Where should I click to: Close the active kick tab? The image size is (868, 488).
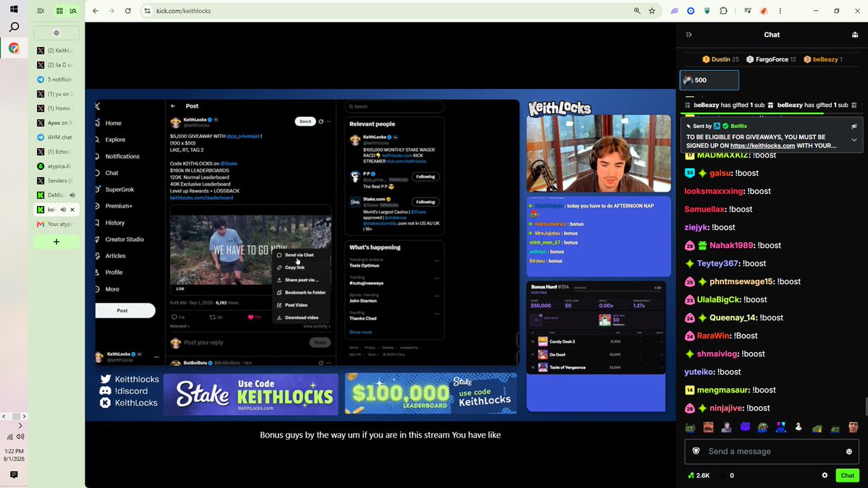point(72,210)
